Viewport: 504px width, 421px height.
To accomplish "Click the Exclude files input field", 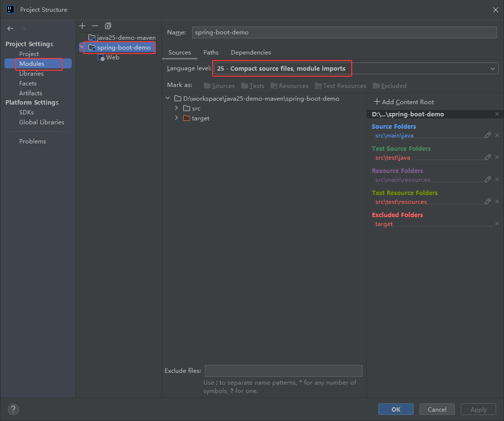I will coord(283,370).
